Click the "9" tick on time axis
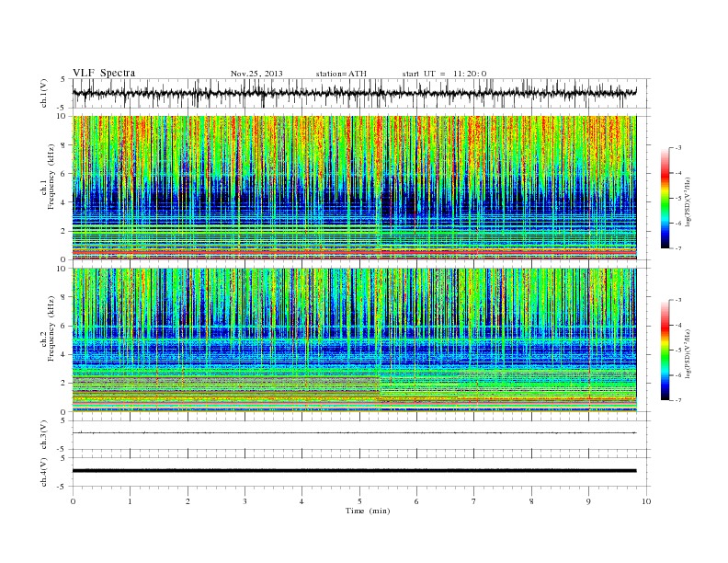728x563 pixels. [x=588, y=501]
